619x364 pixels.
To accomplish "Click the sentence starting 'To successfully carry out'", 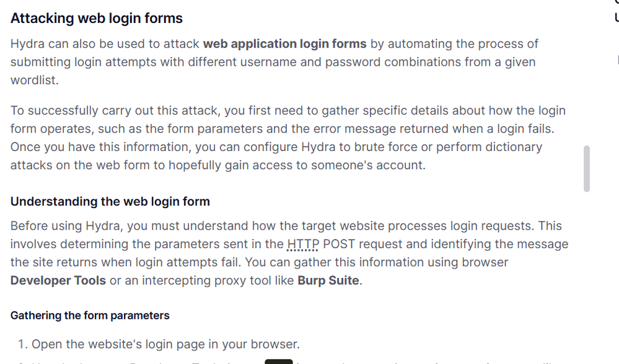I will (186, 111).
